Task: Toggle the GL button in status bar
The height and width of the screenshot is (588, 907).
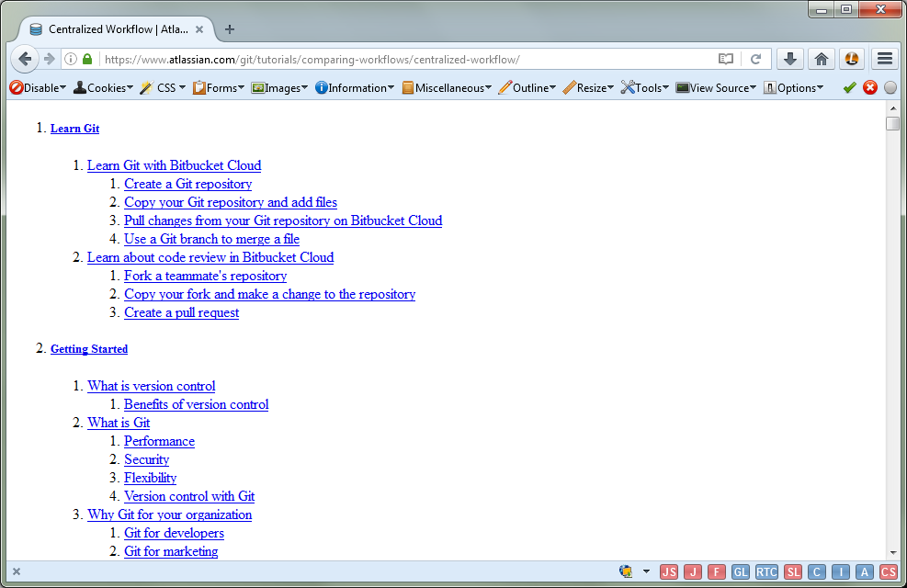Action: 741,571
